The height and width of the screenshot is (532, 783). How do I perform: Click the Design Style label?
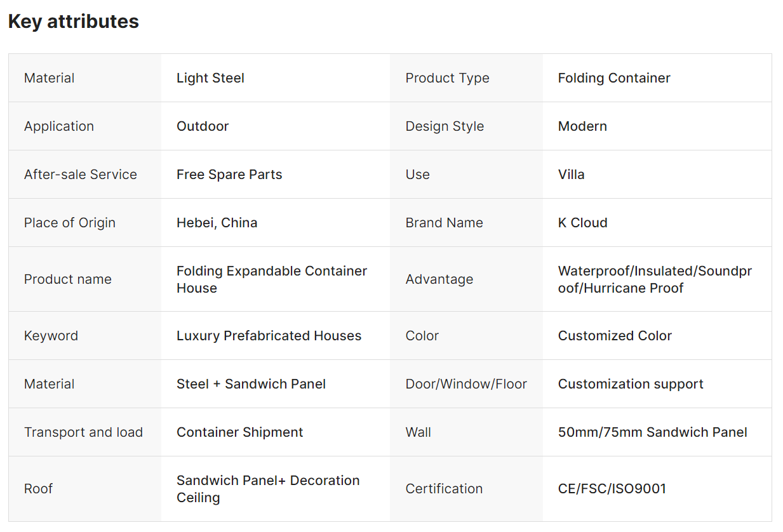click(445, 126)
